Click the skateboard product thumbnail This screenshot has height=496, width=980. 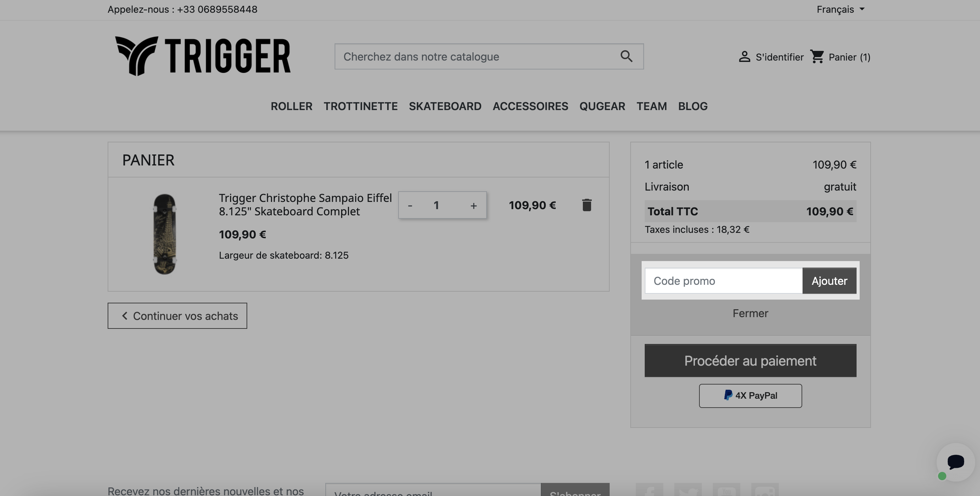pyautogui.click(x=164, y=234)
